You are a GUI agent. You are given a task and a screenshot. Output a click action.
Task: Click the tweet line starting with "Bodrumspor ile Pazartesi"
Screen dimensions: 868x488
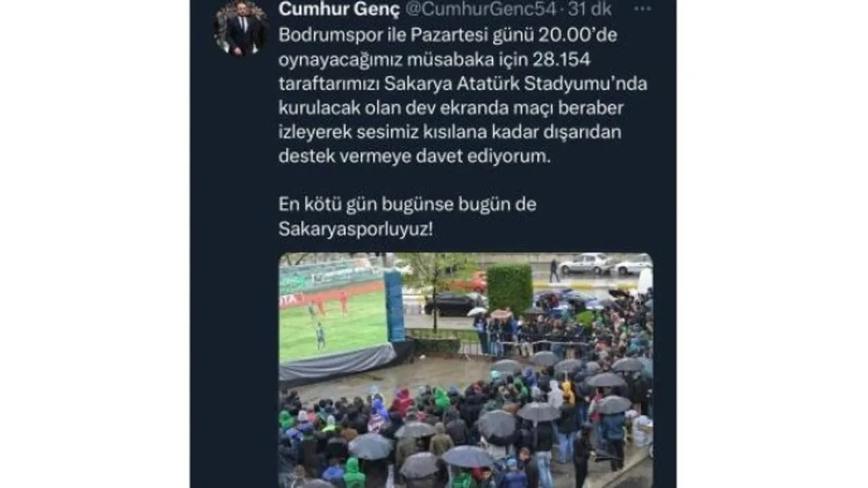pos(448,35)
